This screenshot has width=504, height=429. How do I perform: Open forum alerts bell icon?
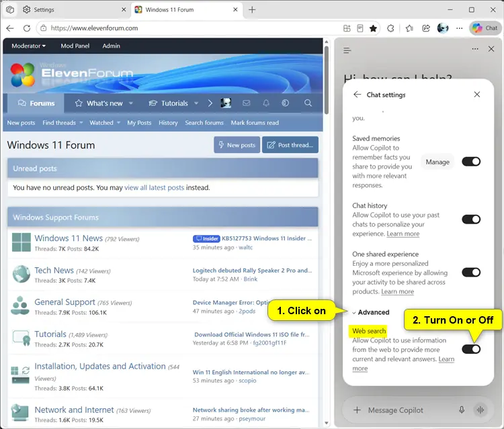(266, 103)
